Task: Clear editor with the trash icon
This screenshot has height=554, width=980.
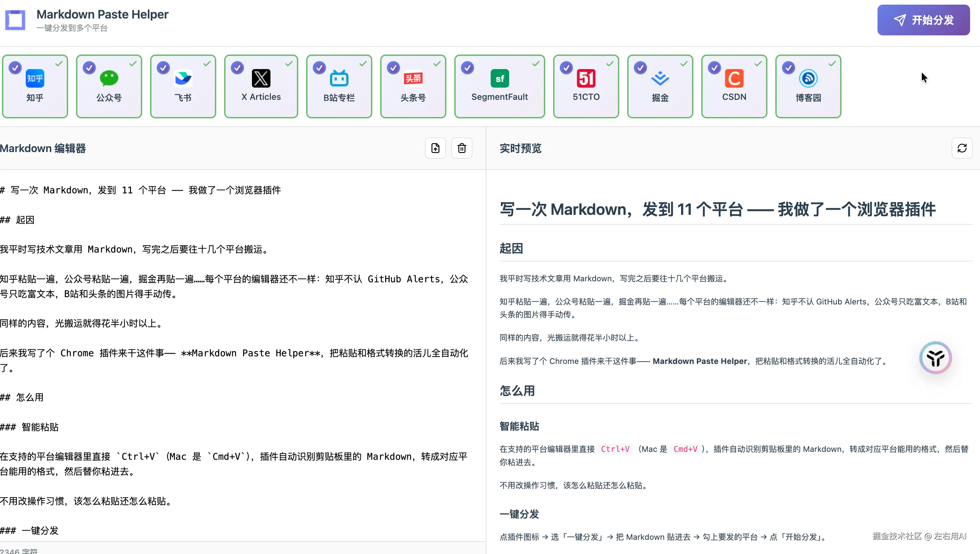Action: point(462,148)
